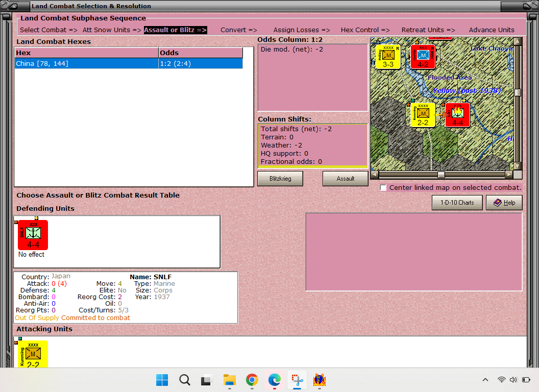The width and height of the screenshot is (539, 392).
Task: Click the Retreat Units subphase step
Action: click(x=428, y=30)
